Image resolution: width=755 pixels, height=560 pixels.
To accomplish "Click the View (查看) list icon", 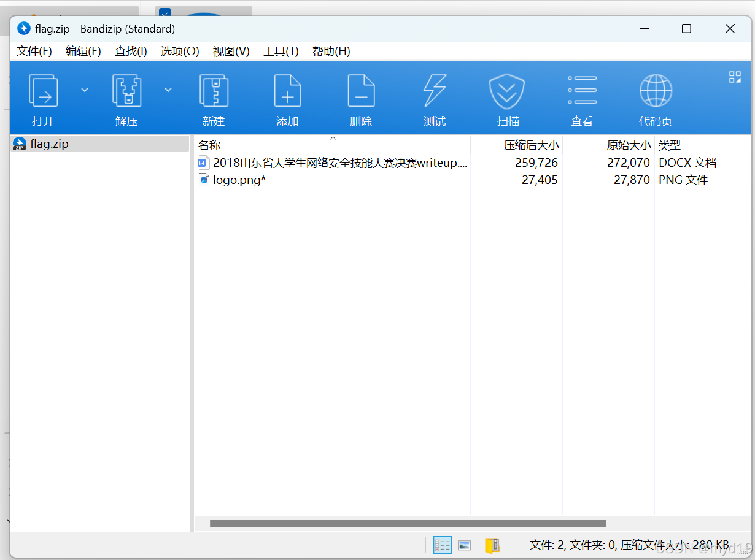I will (582, 90).
